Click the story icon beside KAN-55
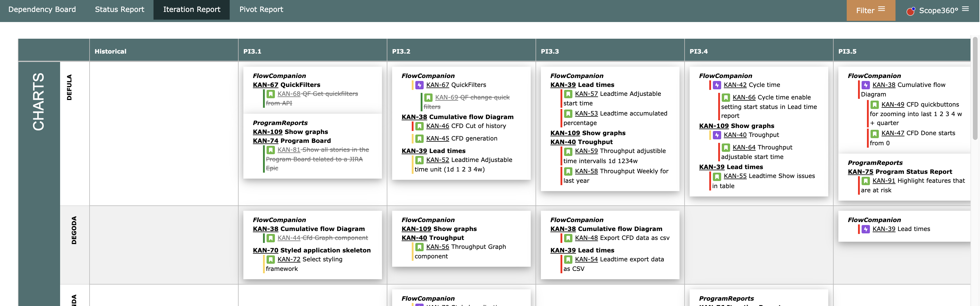The width and height of the screenshot is (980, 306). coord(717,176)
